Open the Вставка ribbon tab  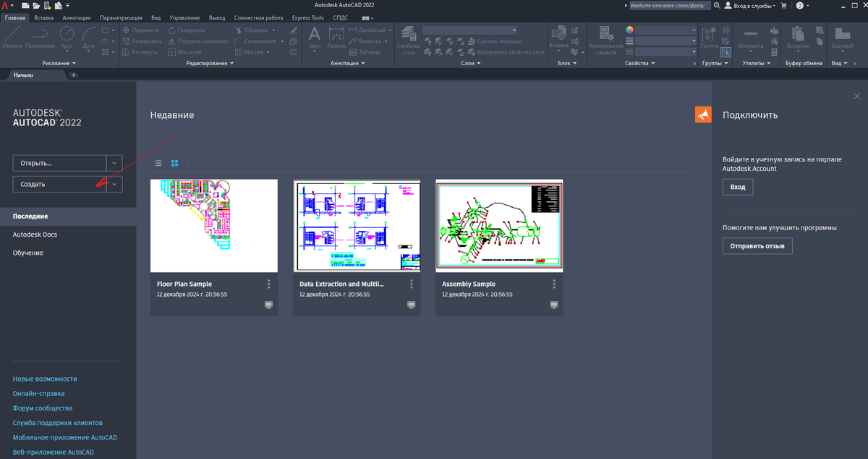[x=43, y=17]
